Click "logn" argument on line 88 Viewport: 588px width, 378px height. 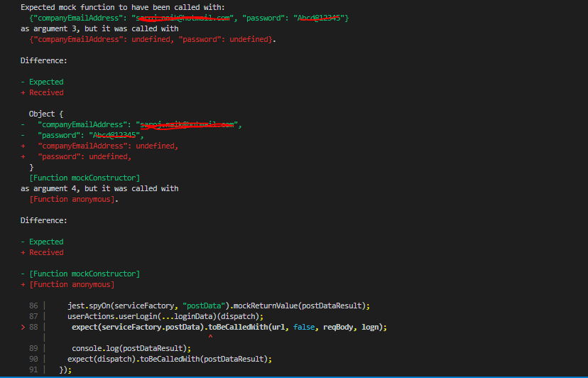370,327
